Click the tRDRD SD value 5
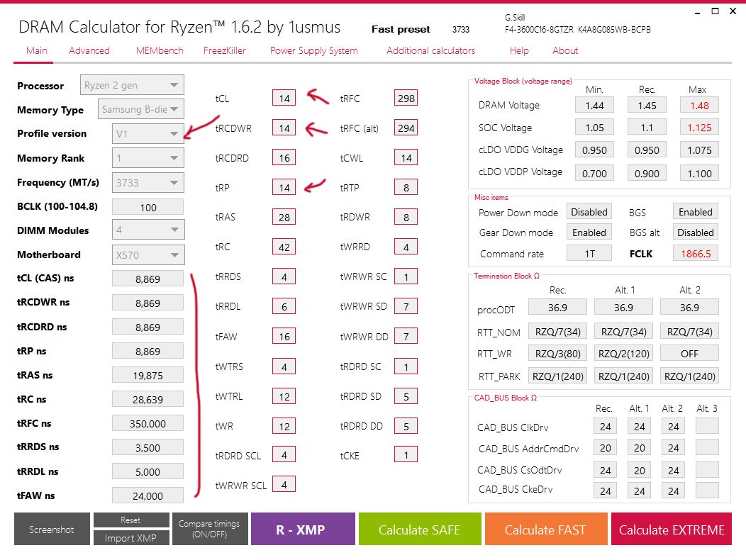Viewport: 746px width, 560px height. 406,396
